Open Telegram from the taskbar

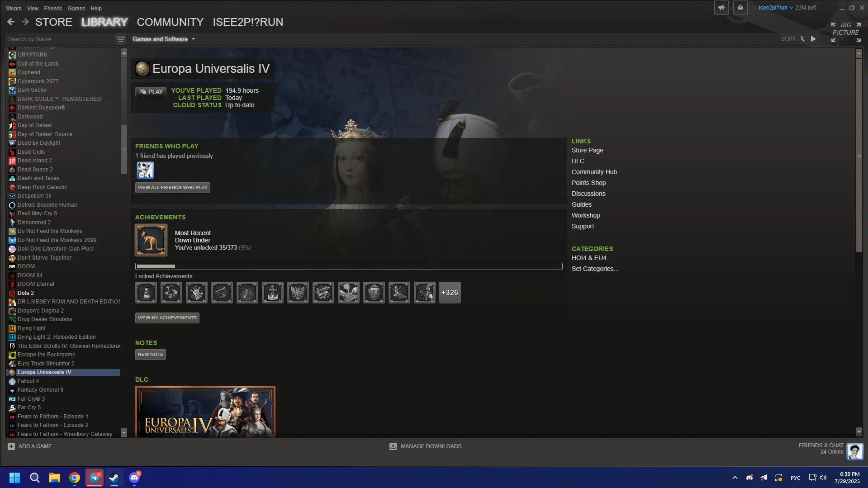(95, 478)
